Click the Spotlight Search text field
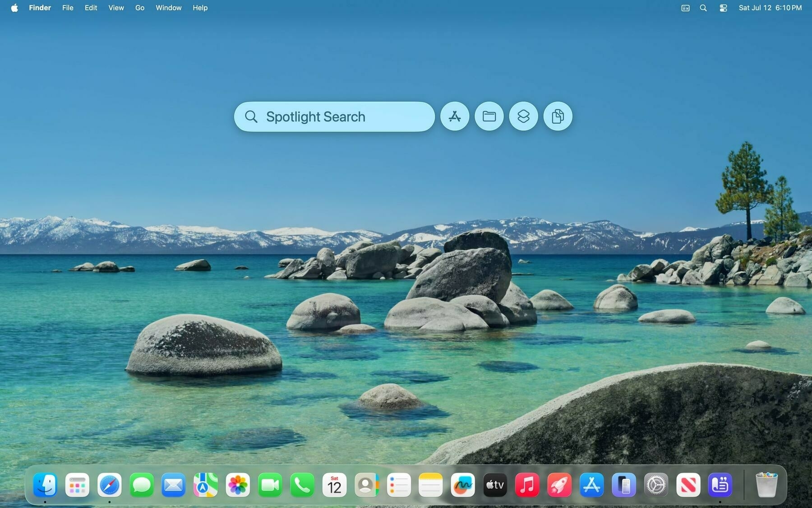The image size is (812, 508). [334, 117]
